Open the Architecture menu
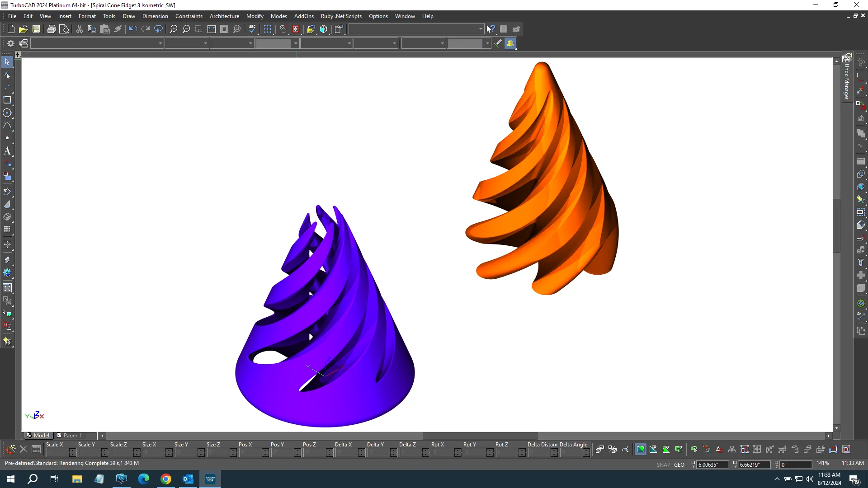868x488 pixels. tap(224, 16)
